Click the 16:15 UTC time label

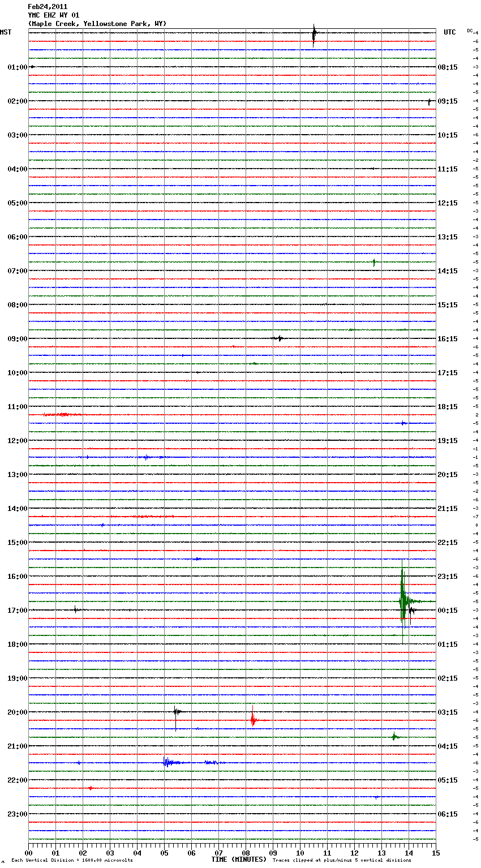448,339
